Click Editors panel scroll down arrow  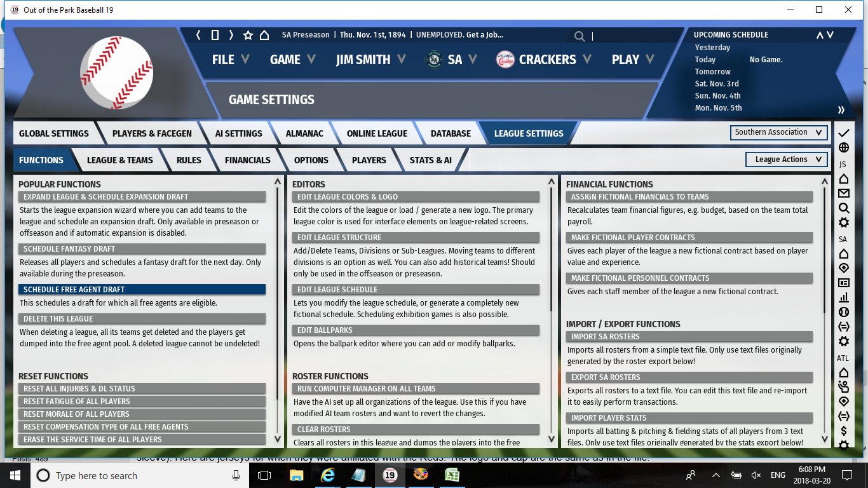pyautogui.click(x=551, y=438)
